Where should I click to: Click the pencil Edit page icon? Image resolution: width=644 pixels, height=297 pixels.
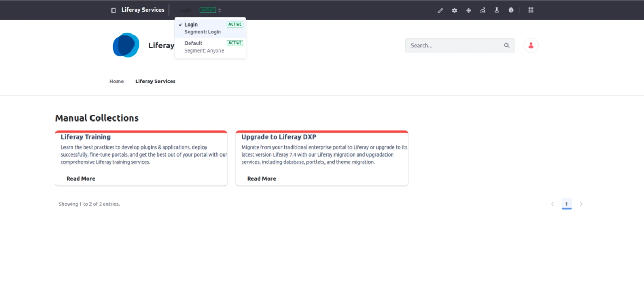pyautogui.click(x=440, y=10)
